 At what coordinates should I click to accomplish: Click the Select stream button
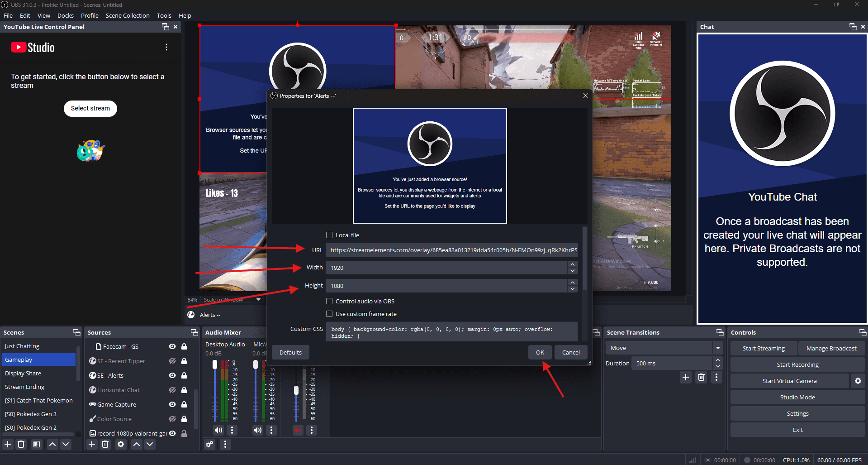click(90, 108)
